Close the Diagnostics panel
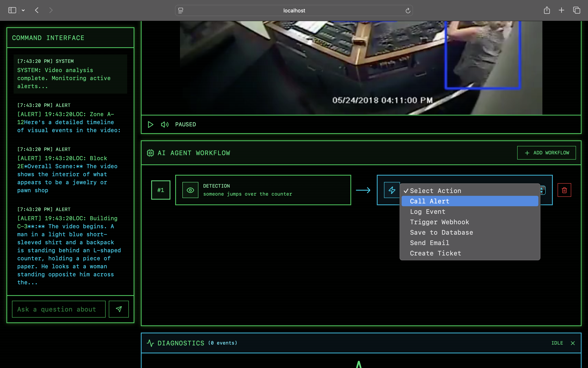This screenshot has height=368, width=588. [573, 343]
